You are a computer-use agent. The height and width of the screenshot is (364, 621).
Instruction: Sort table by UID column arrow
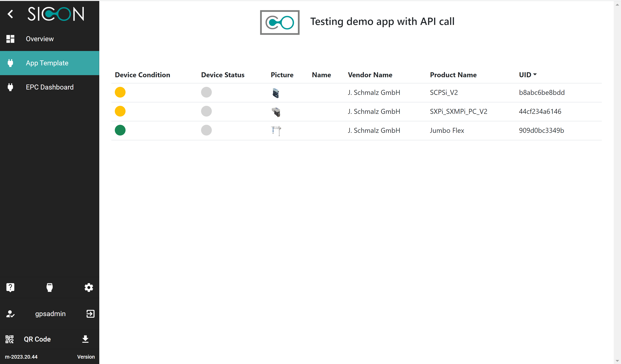point(535,74)
